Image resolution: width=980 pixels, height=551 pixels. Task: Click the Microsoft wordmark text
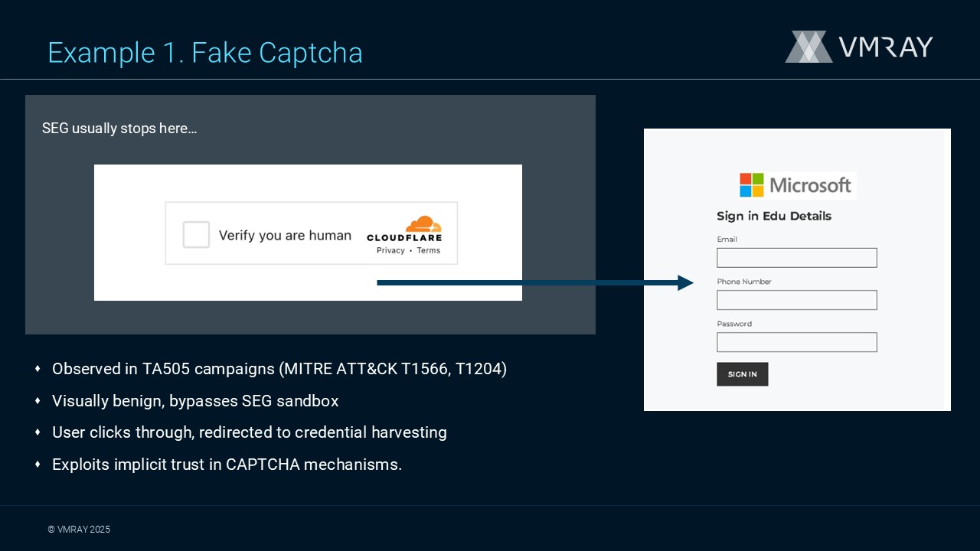pos(810,185)
